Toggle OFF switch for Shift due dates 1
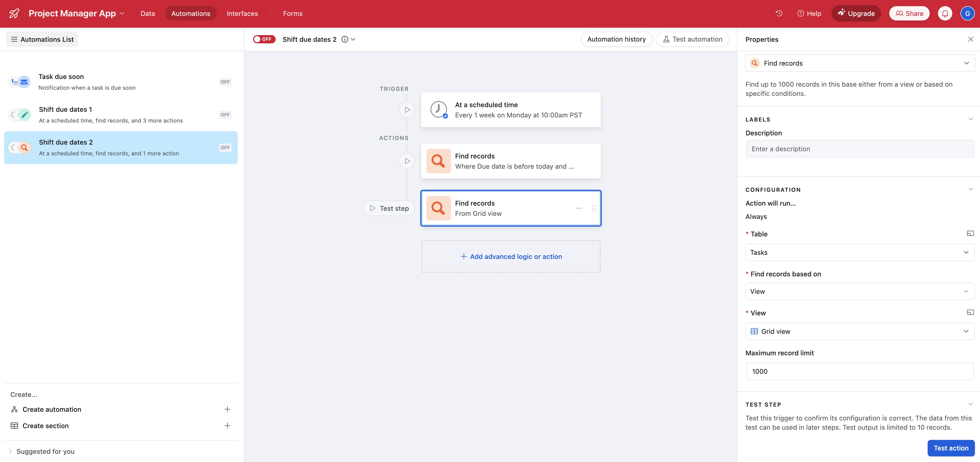This screenshot has width=980, height=462. point(225,114)
